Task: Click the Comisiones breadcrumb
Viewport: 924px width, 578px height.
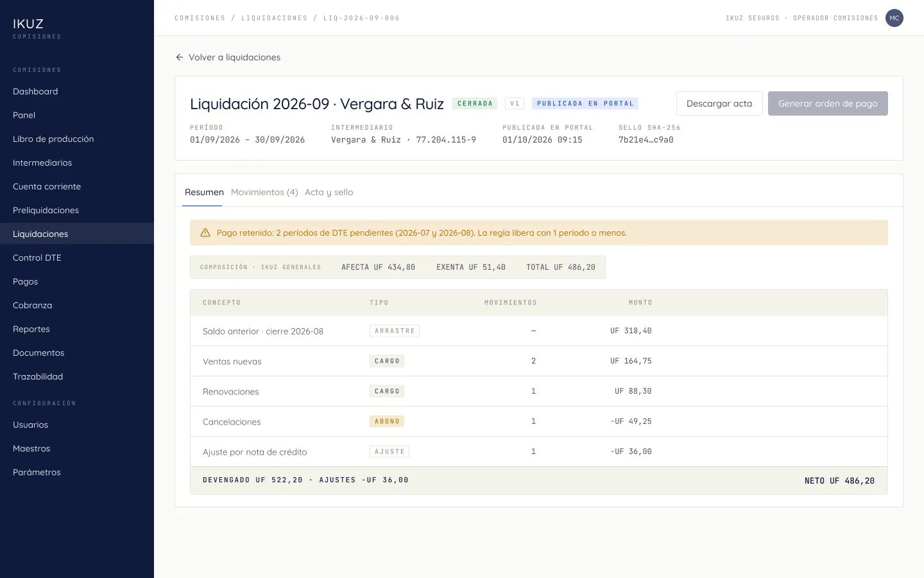Action: click(200, 18)
